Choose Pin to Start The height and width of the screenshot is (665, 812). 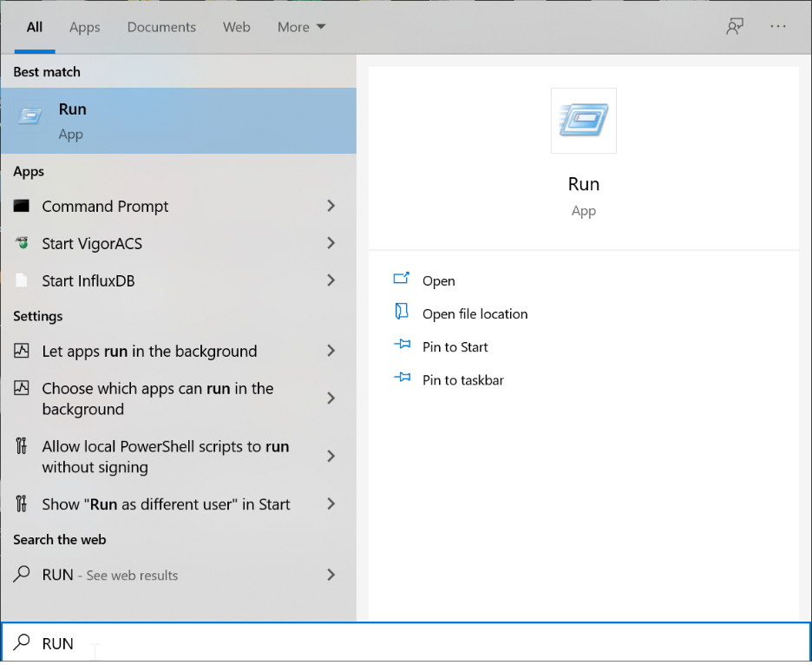pyautogui.click(x=455, y=347)
